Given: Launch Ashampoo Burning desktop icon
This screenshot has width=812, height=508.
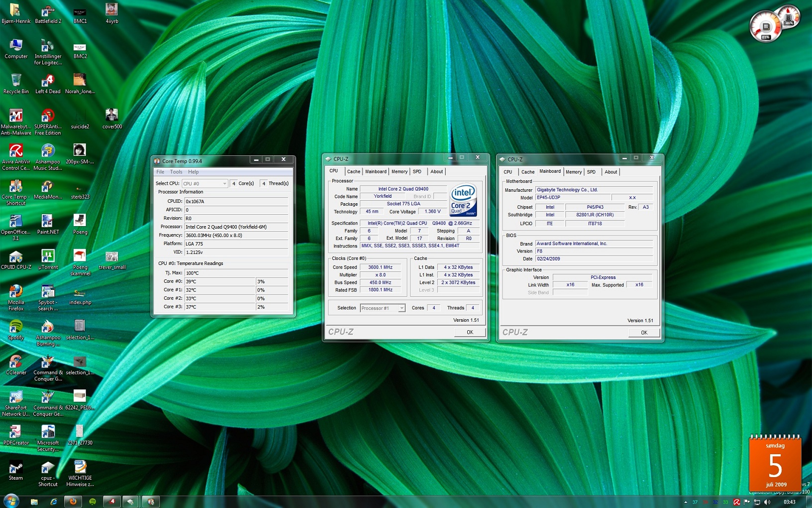Looking at the screenshot, I should [x=48, y=333].
